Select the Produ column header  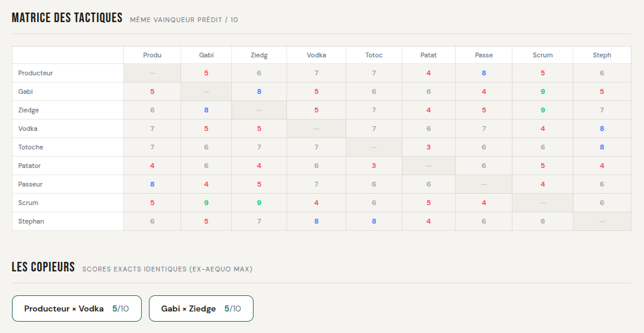[x=152, y=55]
